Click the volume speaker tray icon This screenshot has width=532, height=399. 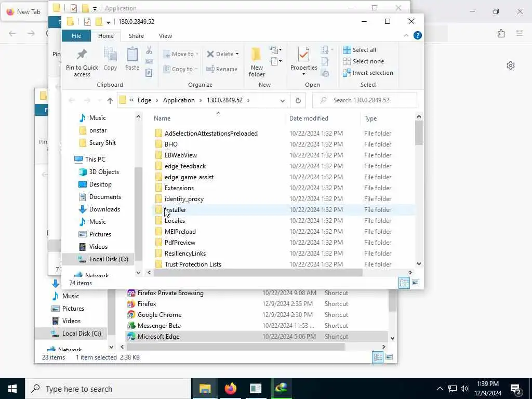click(464, 389)
